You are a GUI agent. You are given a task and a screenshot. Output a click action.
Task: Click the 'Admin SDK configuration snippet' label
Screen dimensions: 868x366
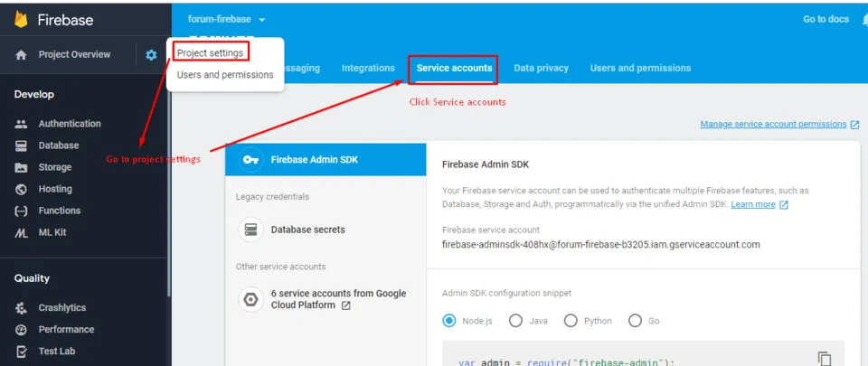coord(507,293)
